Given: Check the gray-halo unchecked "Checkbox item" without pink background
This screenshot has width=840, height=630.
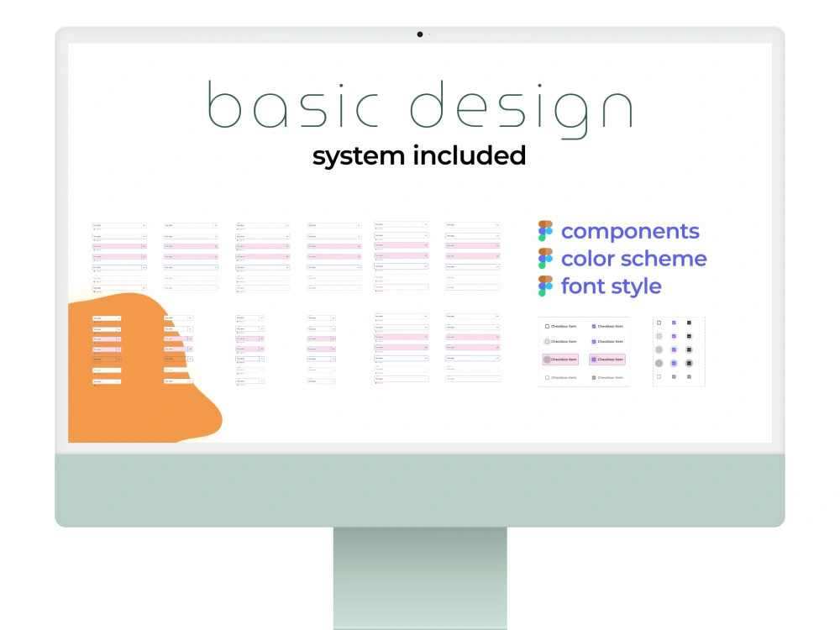Looking at the screenshot, I should pos(547,341).
